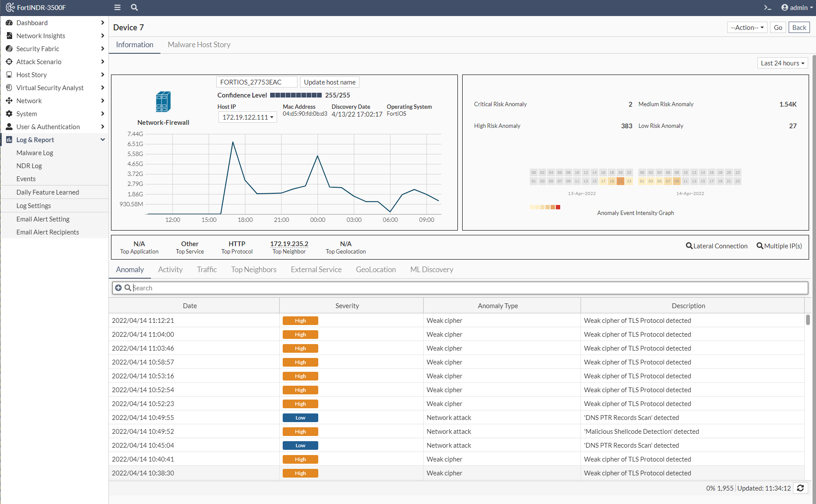
Task: Select a colored cell in the Anomaly Event Intensity heatmap
Action: [x=620, y=181]
